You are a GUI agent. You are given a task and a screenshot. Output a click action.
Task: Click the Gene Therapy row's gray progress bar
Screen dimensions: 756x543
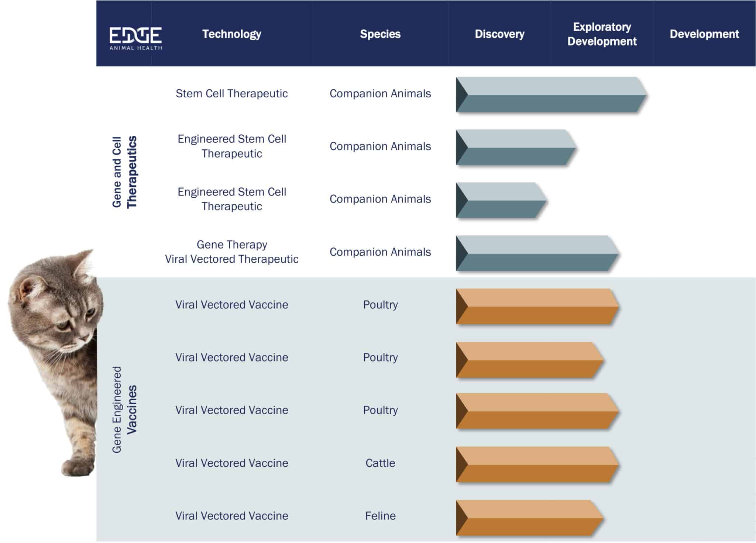(537, 253)
